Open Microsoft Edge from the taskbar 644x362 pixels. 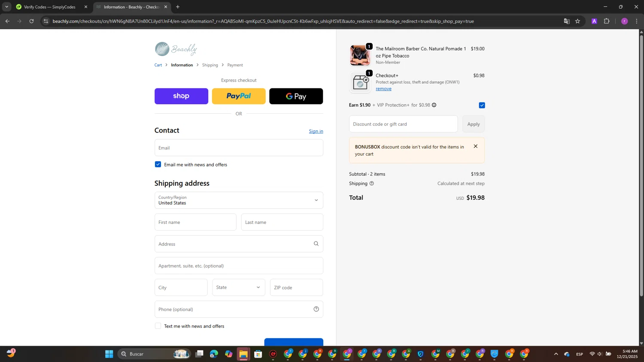pos(214,354)
